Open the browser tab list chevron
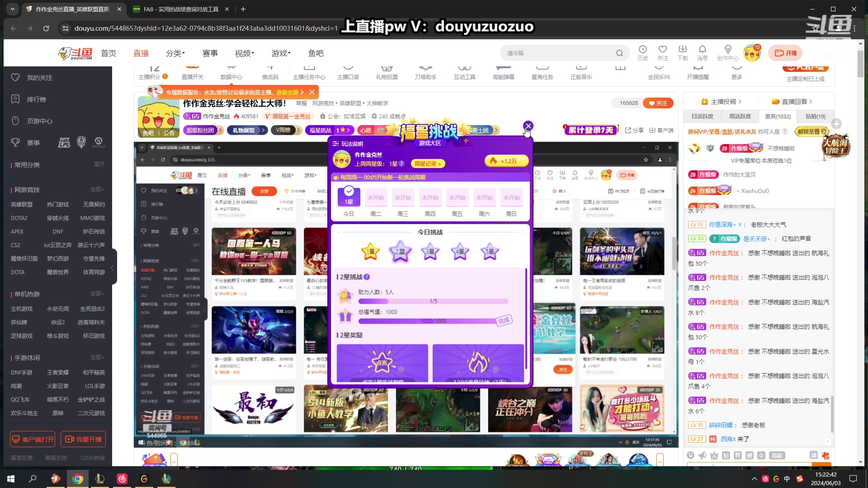 [12, 9]
